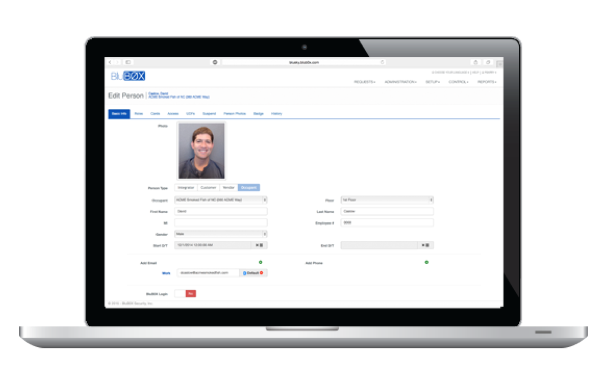
Task: Reload the page via address bar icon
Action: tap(382, 62)
